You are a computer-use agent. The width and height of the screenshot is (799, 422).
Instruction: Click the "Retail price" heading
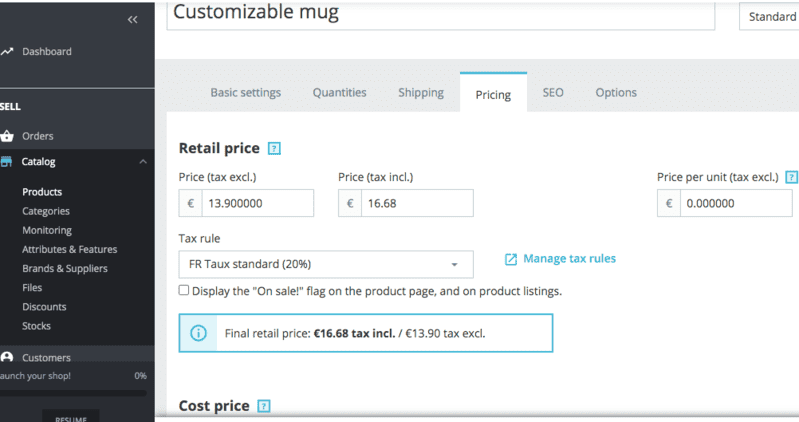[219, 148]
